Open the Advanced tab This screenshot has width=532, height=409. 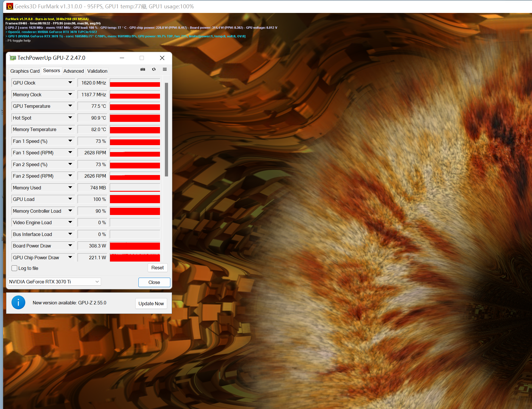coord(74,71)
